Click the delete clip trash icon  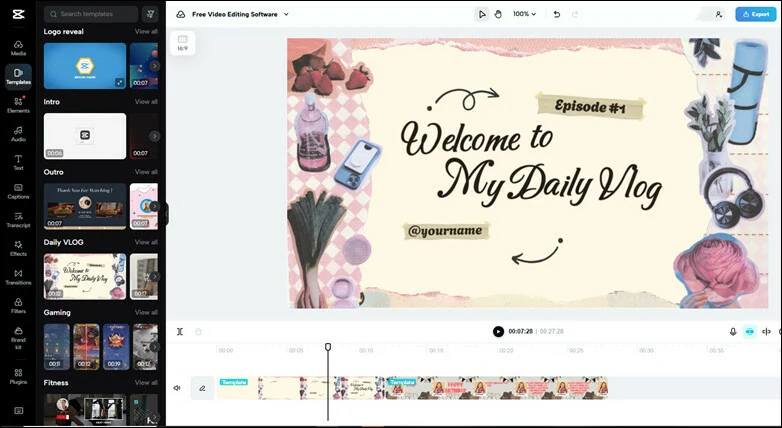pos(198,332)
